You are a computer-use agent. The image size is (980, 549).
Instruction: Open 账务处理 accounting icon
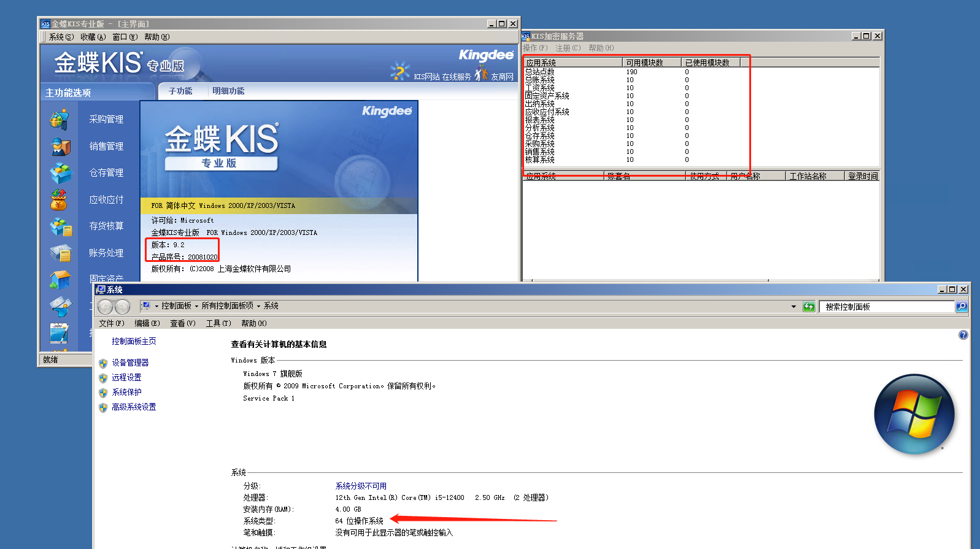[60, 253]
